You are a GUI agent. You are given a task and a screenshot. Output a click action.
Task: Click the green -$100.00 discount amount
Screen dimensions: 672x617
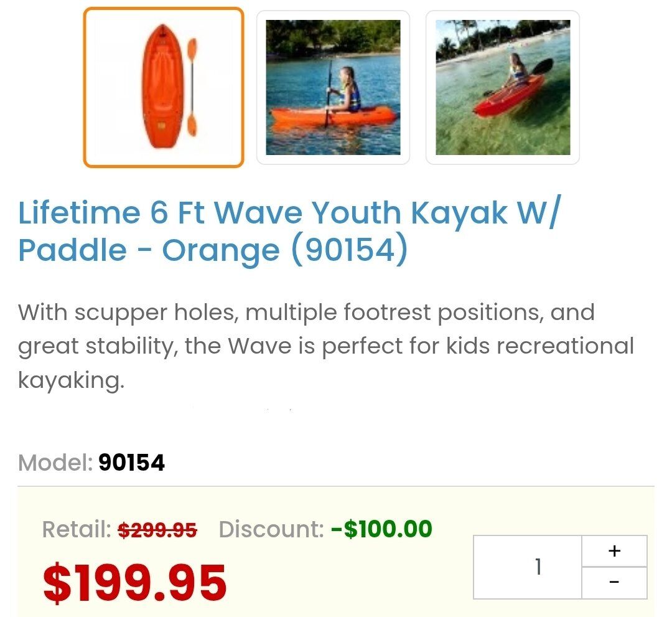pyautogui.click(x=381, y=529)
